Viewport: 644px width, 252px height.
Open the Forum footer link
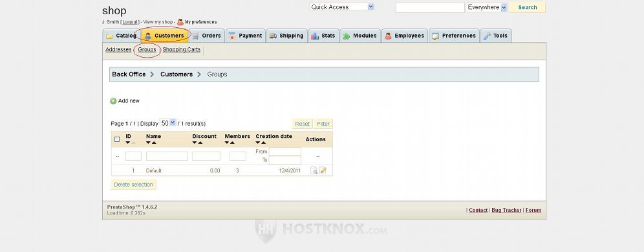click(x=533, y=210)
